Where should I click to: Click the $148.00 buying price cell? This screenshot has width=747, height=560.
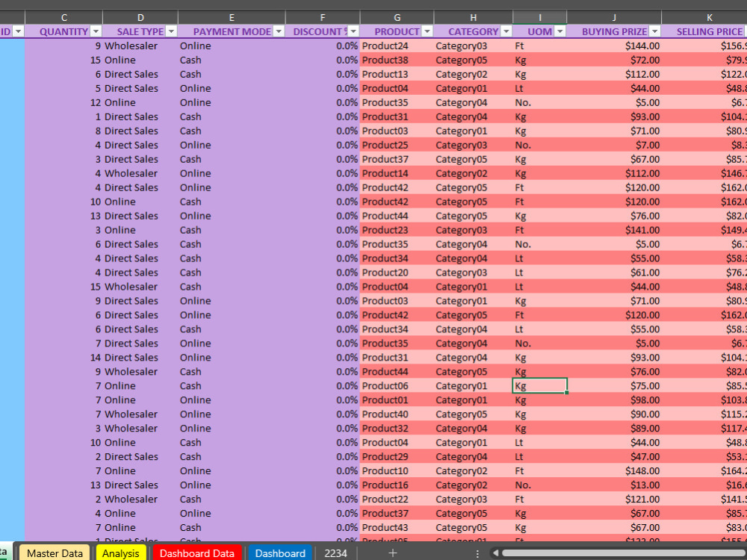click(614, 471)
